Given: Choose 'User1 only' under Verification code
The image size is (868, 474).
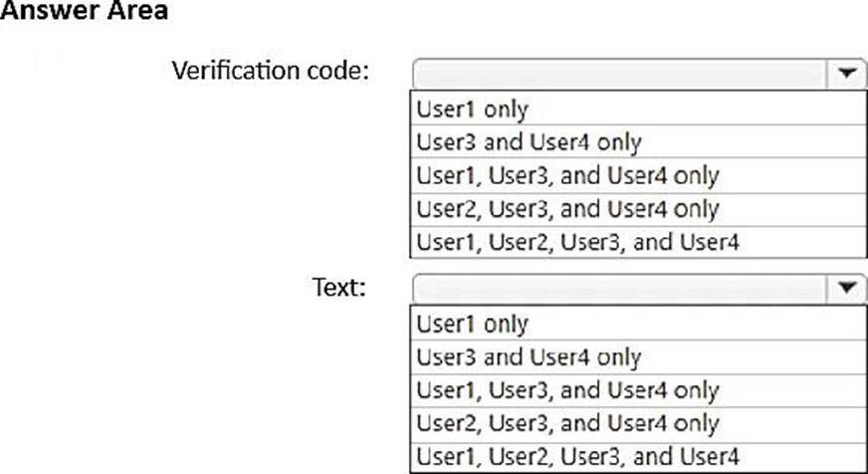Looking at the screenshot, I should 638,109.
